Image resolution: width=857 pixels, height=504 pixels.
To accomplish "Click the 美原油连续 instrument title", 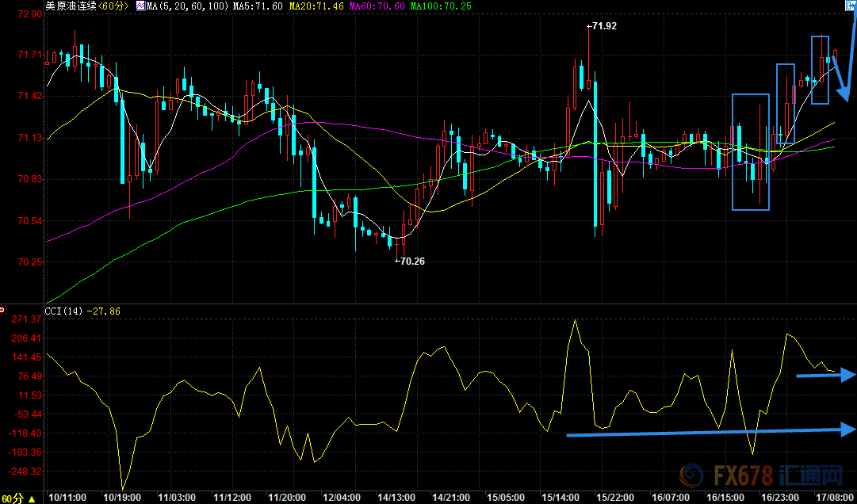I will coord(71,6).
